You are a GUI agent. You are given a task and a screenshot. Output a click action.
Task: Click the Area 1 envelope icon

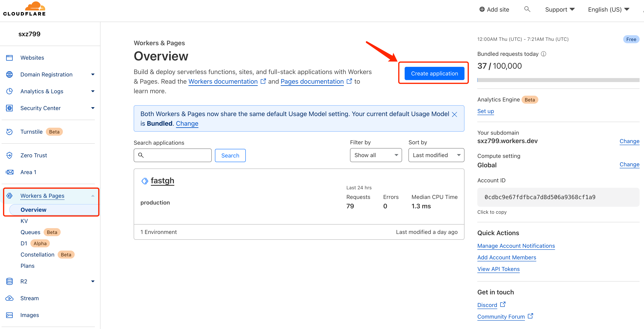pyautogui.click(x=9, y=172)
